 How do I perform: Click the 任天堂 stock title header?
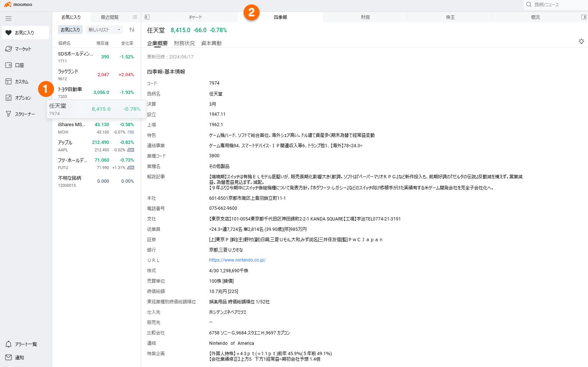tap(156, 30)
